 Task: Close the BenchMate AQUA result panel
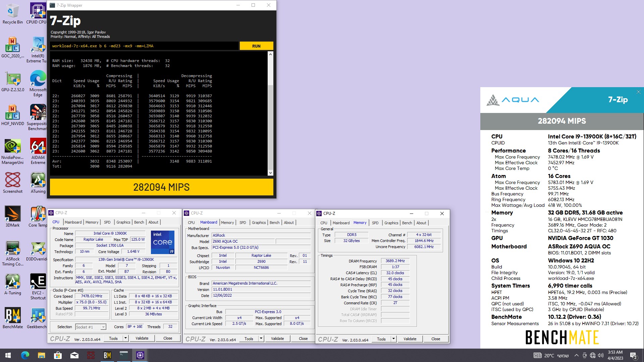pyautogui.click(x=639, y=92)
